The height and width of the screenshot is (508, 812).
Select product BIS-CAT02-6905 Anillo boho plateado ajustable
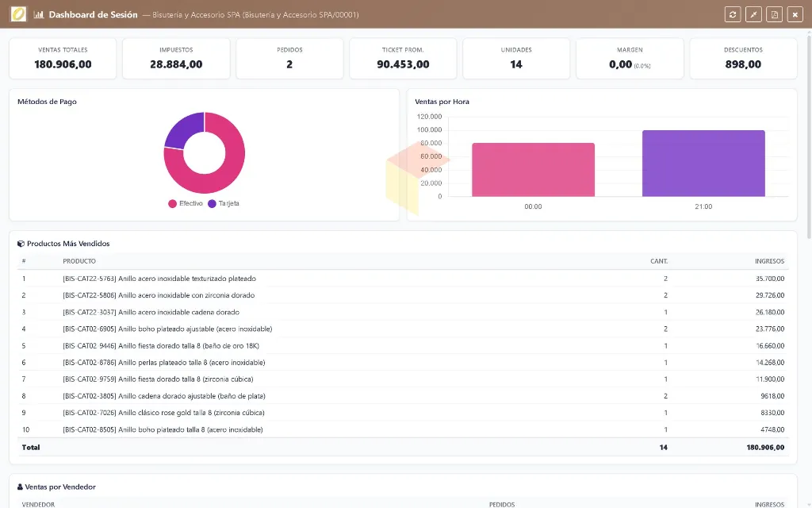[x=403, y=329]
